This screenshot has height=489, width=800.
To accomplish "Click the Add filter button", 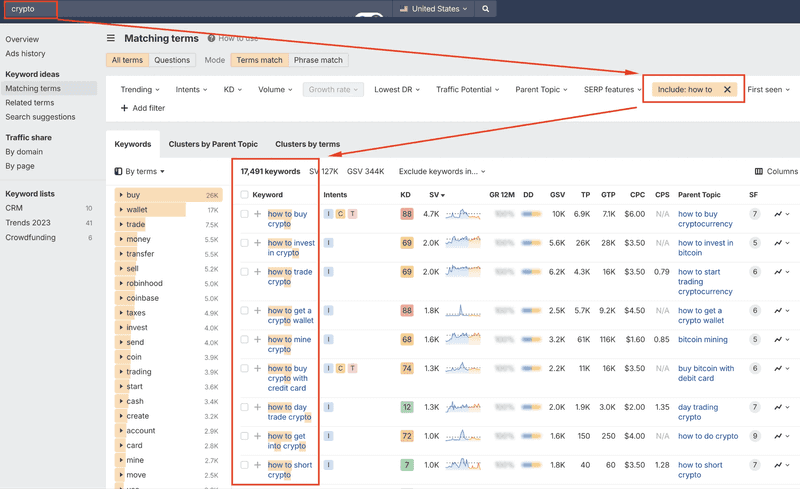I will pyautogui.click(x=143, y=108).
